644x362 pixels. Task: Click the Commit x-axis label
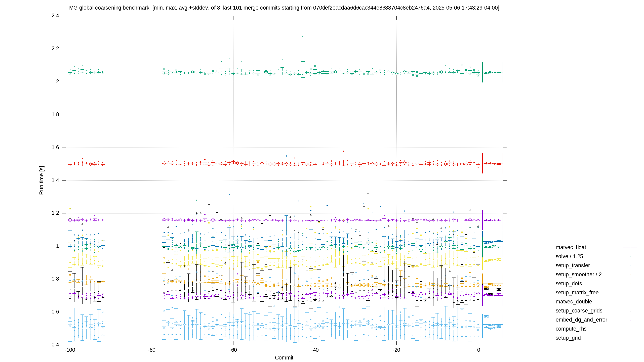pos(284,357)
